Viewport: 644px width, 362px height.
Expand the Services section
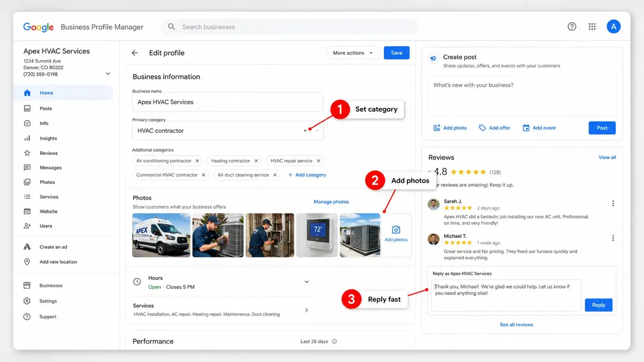(x=307, y=310)
